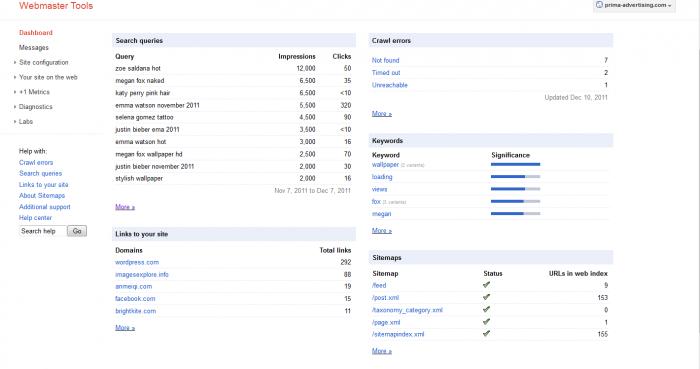The height and width of the screenshot is (369, 700).
Task: Open the loading keyword link
Action: coord(382,177)
